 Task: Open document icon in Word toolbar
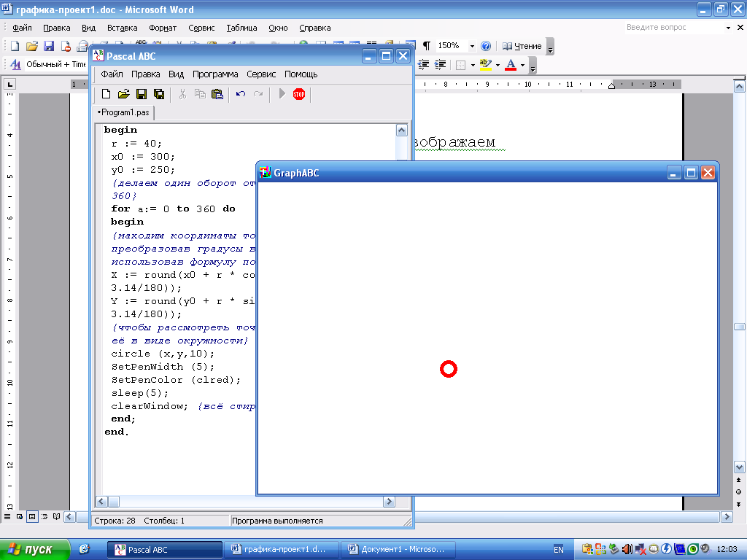[x=32, y=46]
